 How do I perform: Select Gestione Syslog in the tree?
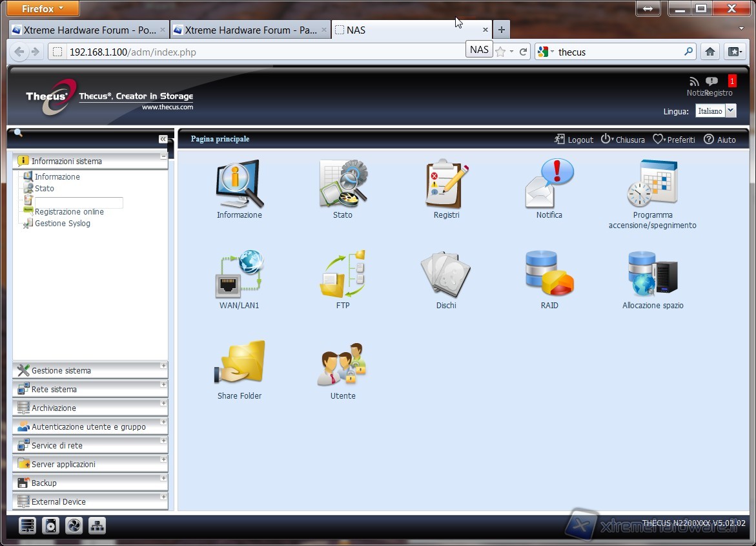pyautogui.click(x=62, y=224)
